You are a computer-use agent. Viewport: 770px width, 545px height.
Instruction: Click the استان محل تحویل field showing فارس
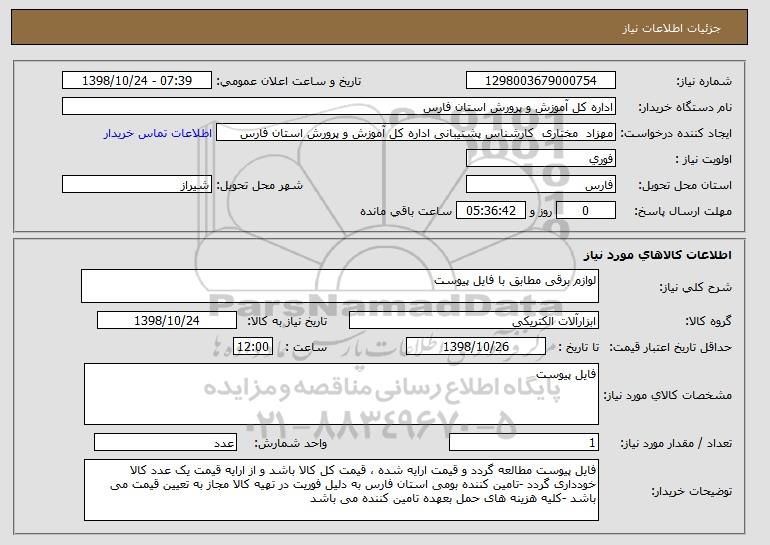click(x=541, y=185)
